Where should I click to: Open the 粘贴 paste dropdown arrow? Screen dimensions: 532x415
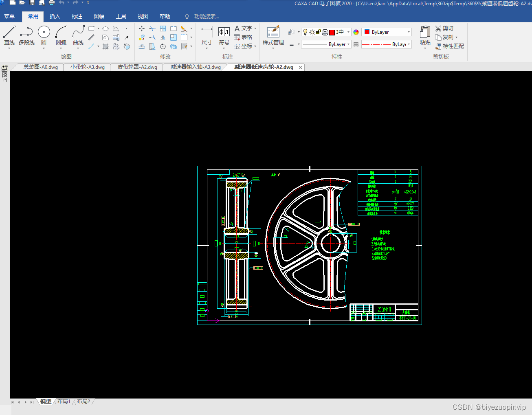click(425, 48)
